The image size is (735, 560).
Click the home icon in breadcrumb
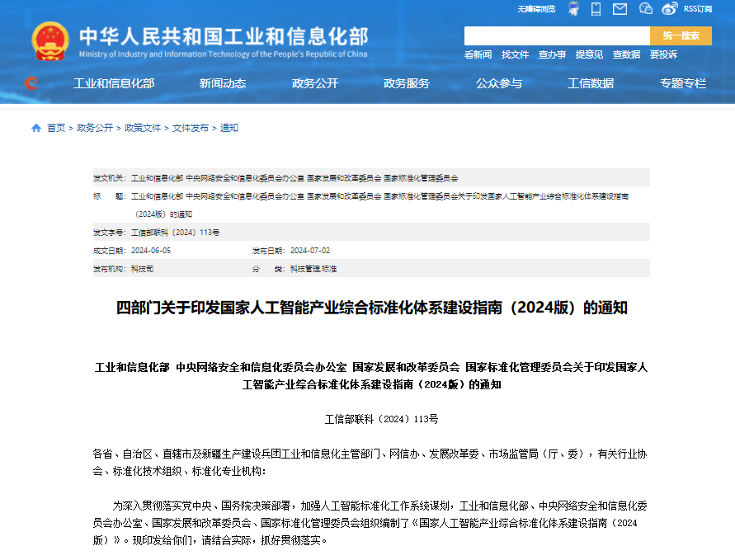click(36, 128)
